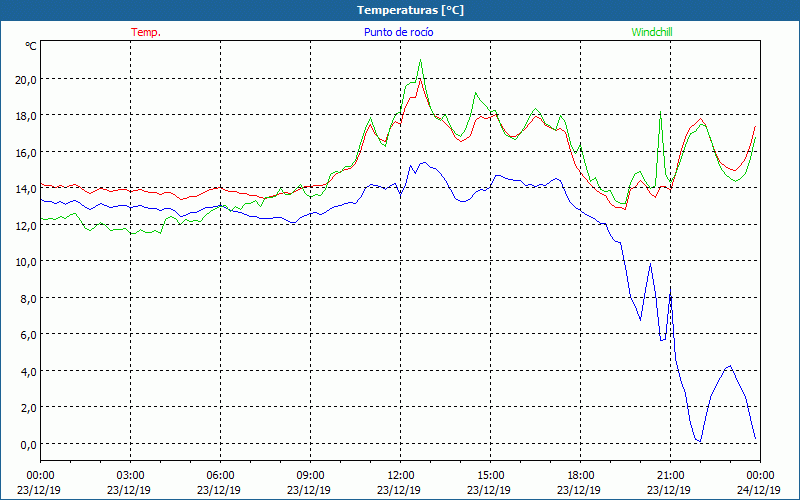
Task: Click the '18:00' time label
Action: tap(581, 476)
